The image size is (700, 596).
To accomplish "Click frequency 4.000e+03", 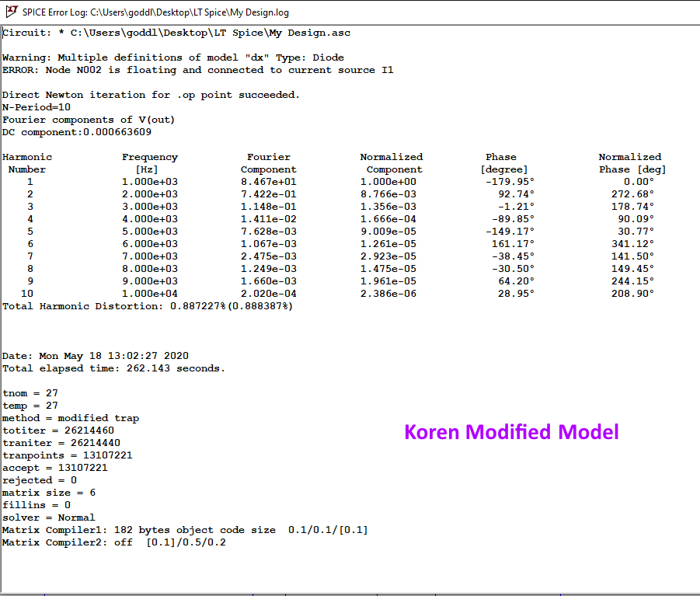I will tap(150, 219).
